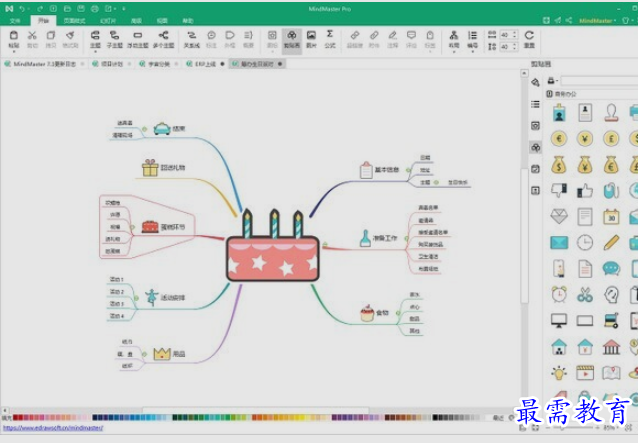Image resolution: width=638 pixels, height=443 pixels.
Task: Open the File menu tab
Action: pyautogui.click(x=15, y=21)
